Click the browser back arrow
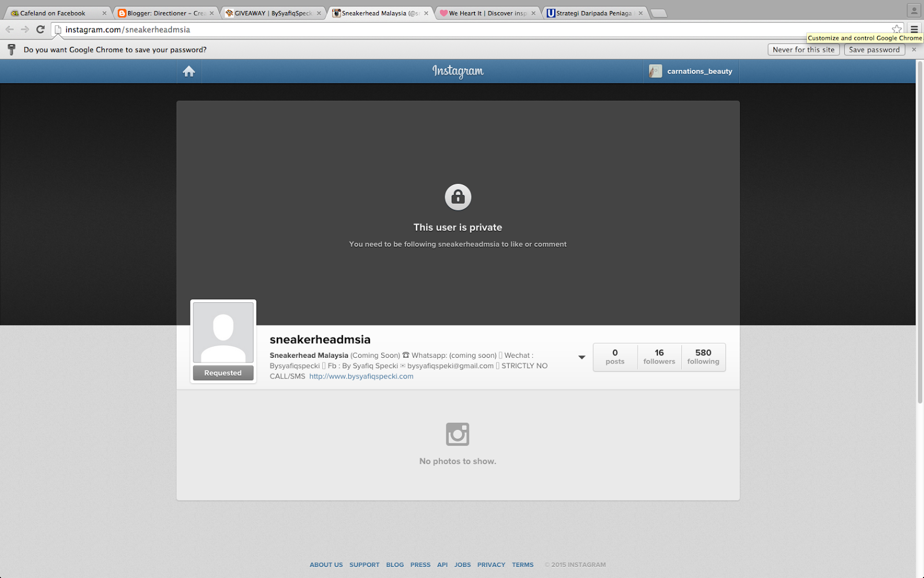 point(10,29)
